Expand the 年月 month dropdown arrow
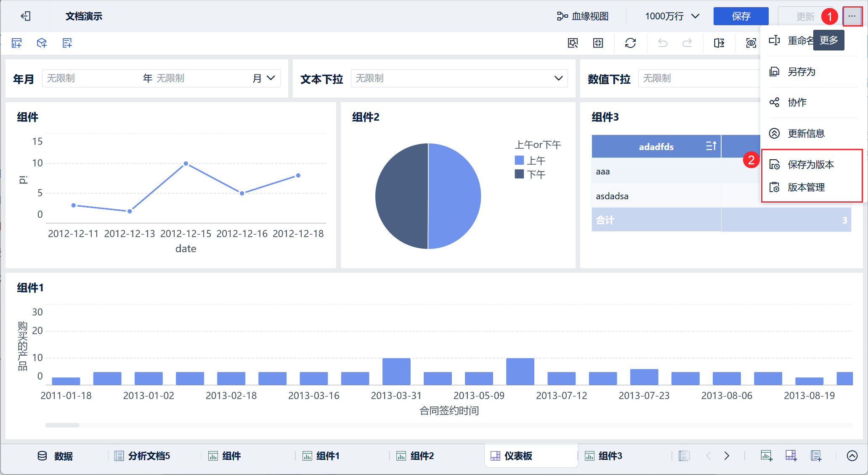 coord(271,78)
